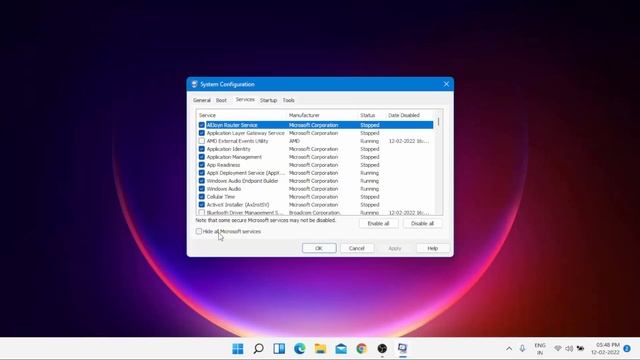The width and height of the screenshot is (640, 360).
Task: Click the Enable all button
Action: point(378,224)
